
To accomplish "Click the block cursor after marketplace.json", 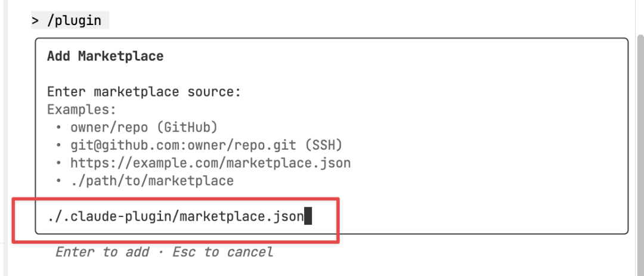I will coord(308,217).
